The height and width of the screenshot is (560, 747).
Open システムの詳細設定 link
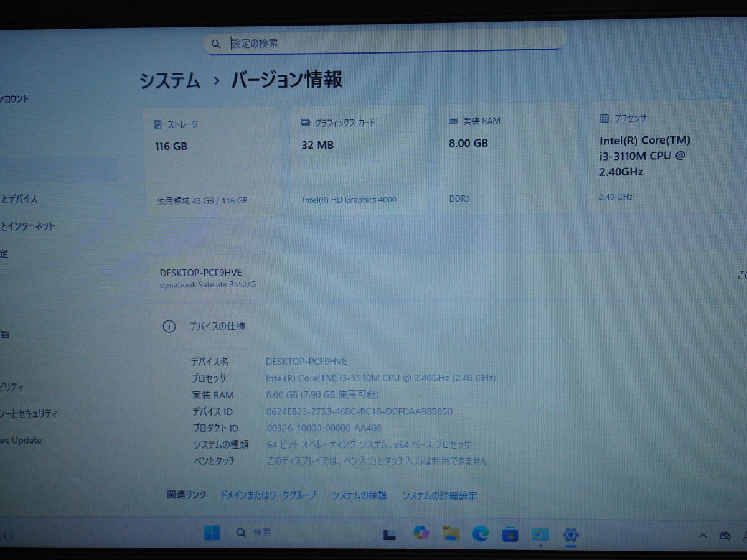coord(439,496)
